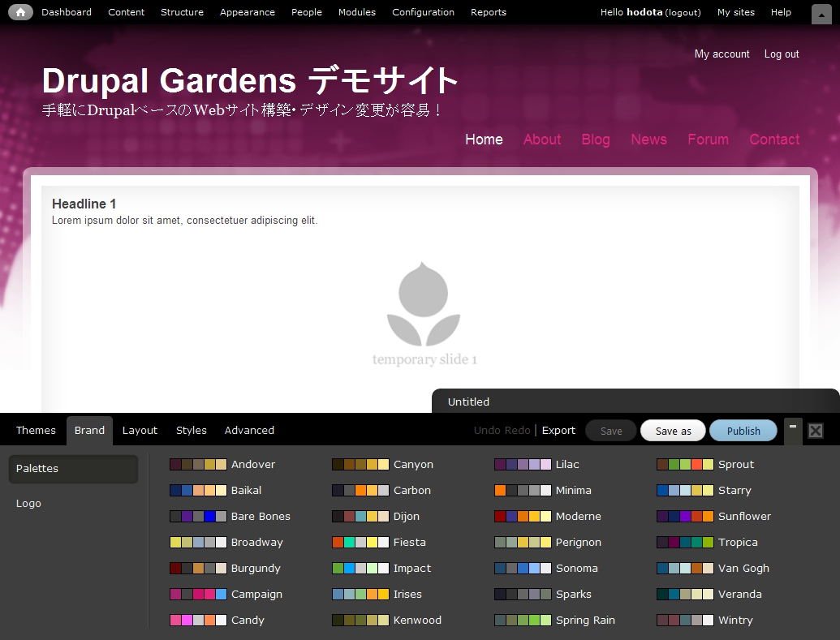The height and width of the screenshot is (640, 840).
Task: Click Log out in site header
Action: [x=781, y=54]
